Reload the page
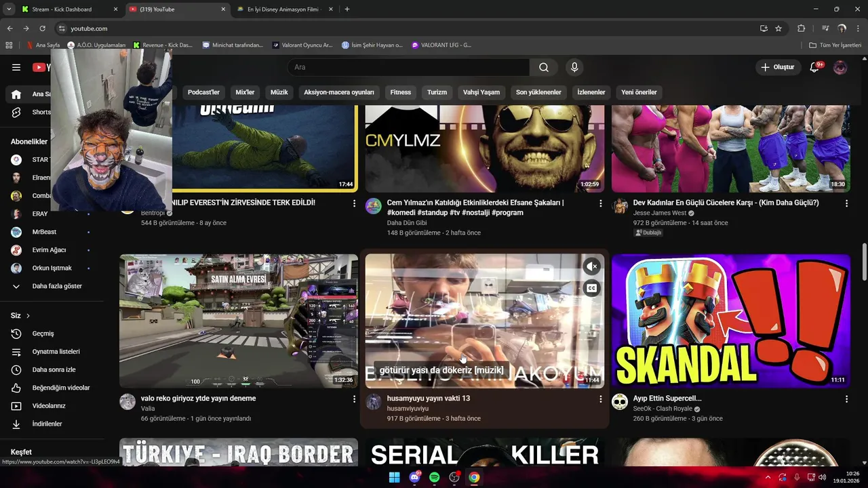This screenshot has width=868, height=488. (x=42, y=28)
